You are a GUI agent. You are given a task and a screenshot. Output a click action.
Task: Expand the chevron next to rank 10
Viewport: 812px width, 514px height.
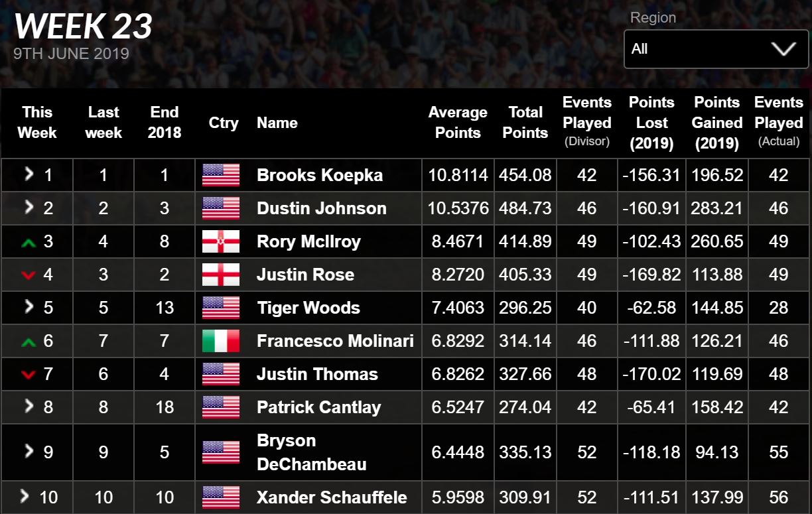pos(26,495)
